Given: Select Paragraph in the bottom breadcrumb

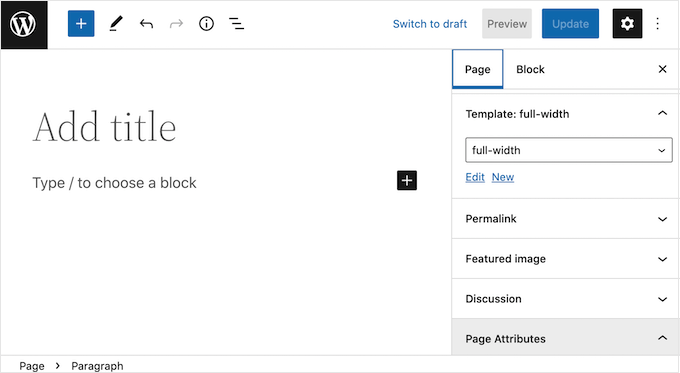Looking at the screenshot, I should pos(97,366).
